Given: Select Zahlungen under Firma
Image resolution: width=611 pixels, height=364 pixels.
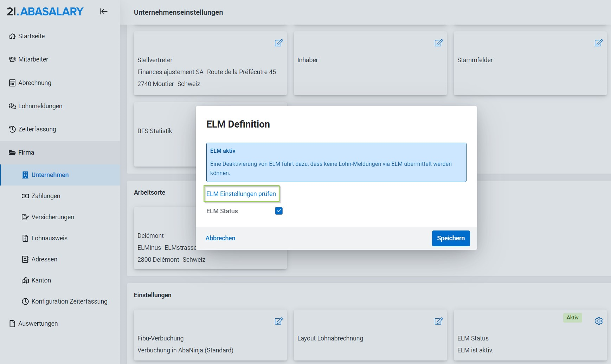Looking at the screenshot, I should pyautogui.click(x=46, y=196).
